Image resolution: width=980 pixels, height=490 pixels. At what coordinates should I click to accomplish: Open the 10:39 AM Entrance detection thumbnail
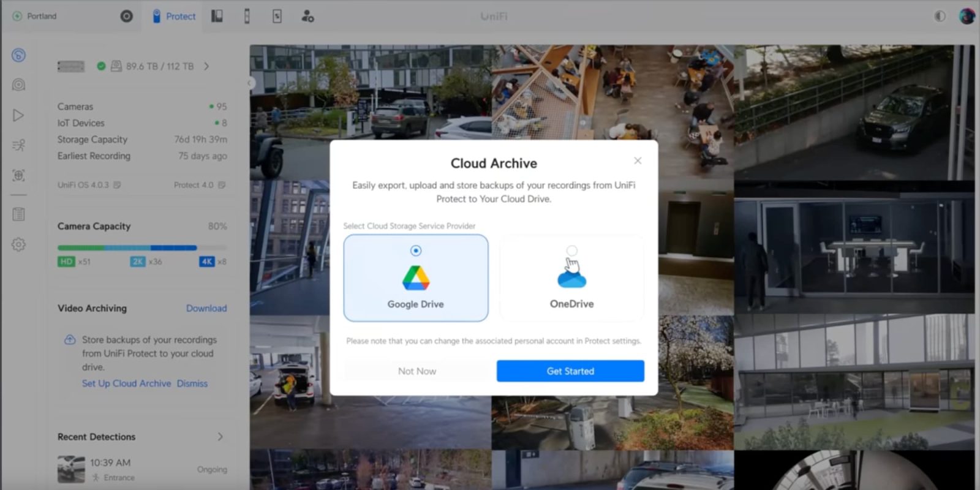click(x=71, y=469)
